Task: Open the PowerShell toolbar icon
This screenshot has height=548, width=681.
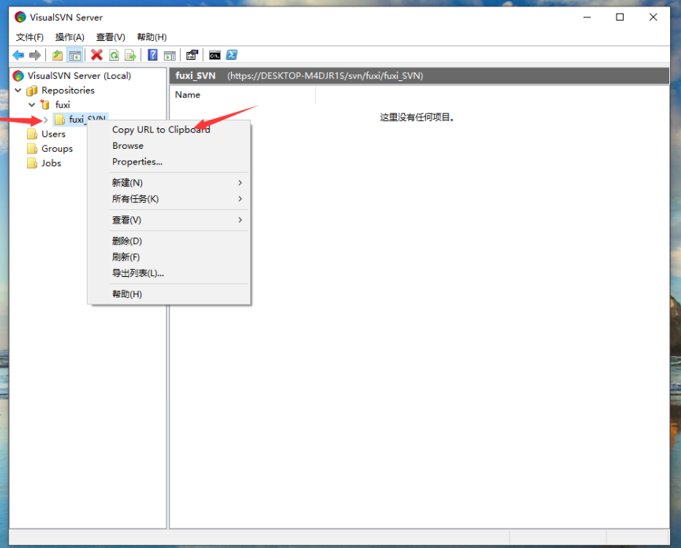Action: (231, 55)
